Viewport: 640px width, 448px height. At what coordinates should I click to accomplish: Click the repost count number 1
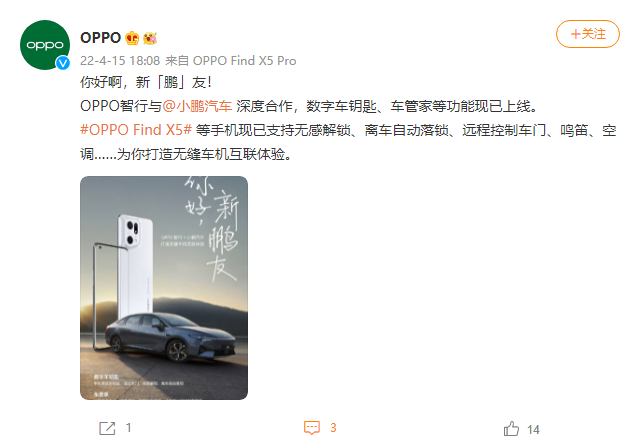(x=129, y=428)
